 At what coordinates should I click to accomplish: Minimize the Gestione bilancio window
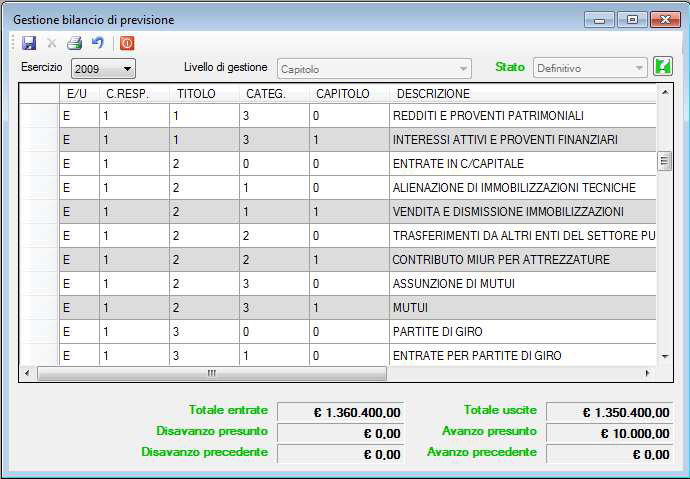599,20
